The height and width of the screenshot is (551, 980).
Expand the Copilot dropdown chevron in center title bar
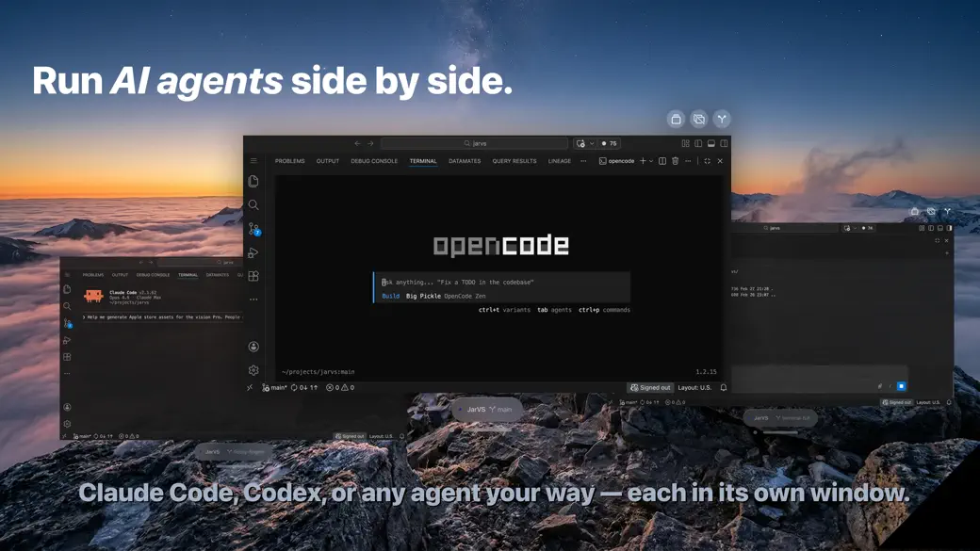point(591,144)
